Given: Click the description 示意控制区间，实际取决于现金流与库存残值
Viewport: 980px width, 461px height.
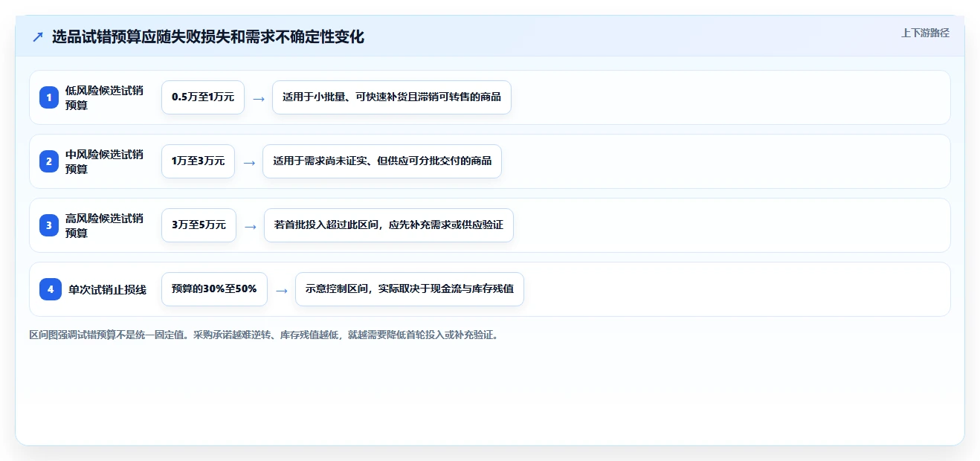Looking at the screenshot, I should click(x=410, y=289).
